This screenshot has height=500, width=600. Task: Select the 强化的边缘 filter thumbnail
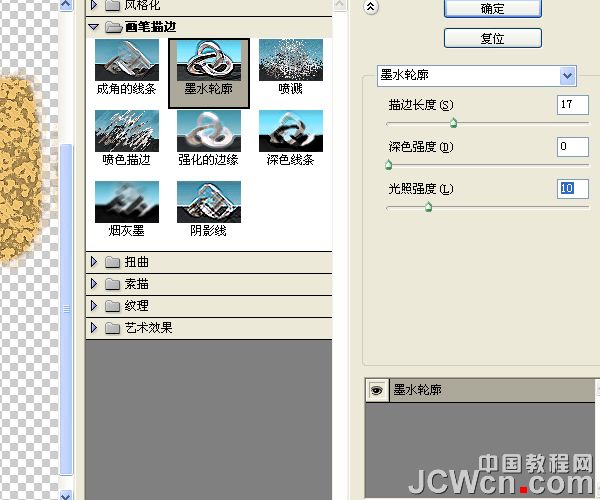(209, 131)
